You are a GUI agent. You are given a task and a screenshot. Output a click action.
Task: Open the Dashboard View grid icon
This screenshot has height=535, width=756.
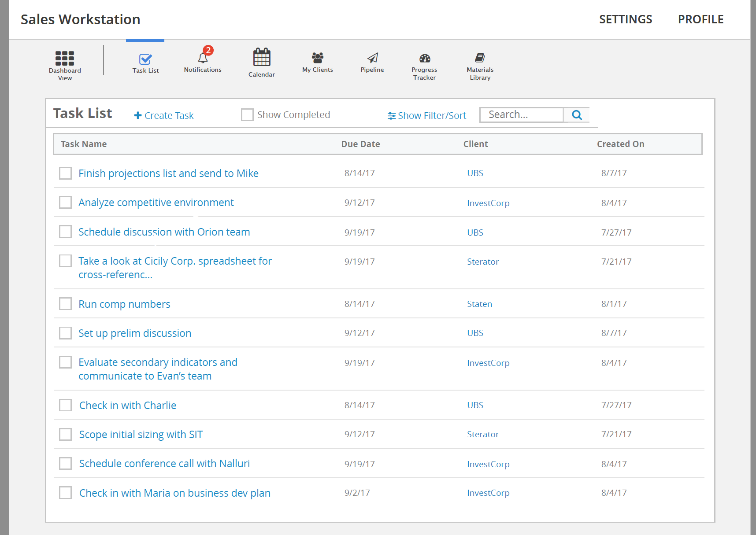click(x=65, y=58)
